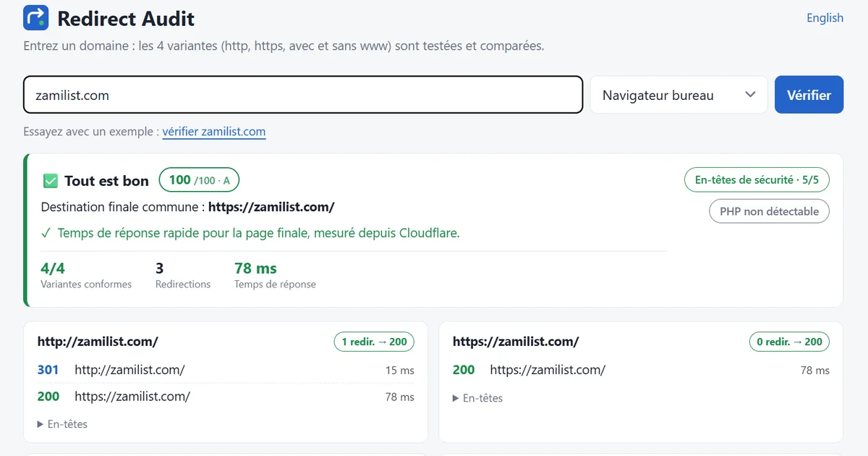Follow the "vérifier zamilist.com" example link
The image size is (868, 456).
point(214,132)
